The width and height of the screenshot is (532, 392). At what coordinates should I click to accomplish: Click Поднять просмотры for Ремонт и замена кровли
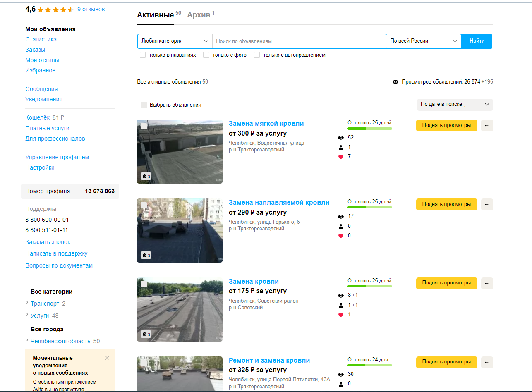[x=447, y=362]
